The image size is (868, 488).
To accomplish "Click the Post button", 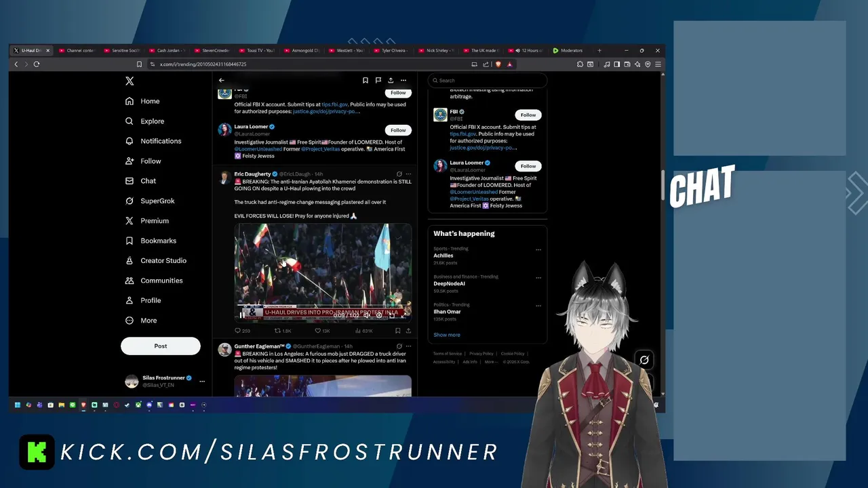I will (161, 346).
